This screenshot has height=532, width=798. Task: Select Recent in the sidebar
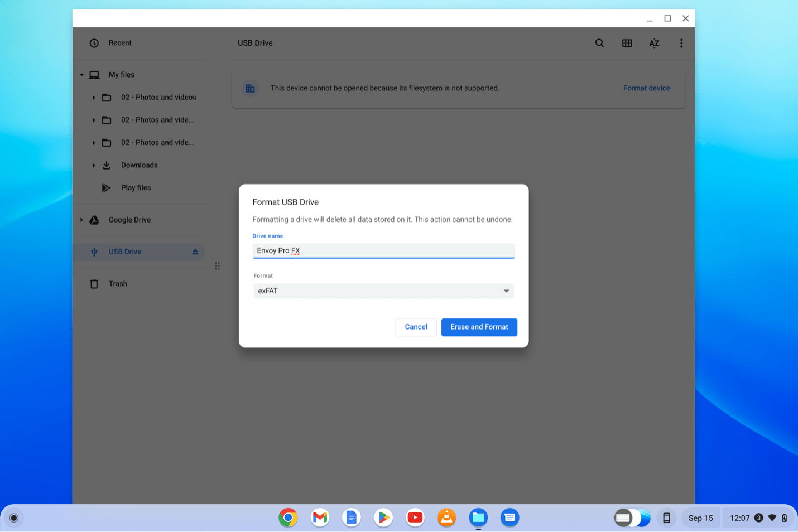click(120, 43)
